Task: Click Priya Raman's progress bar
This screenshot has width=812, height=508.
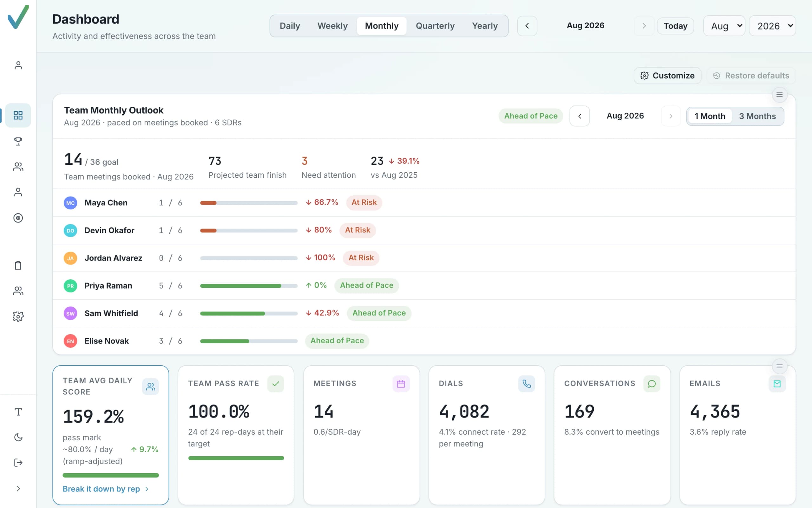Action: (249, 286)
